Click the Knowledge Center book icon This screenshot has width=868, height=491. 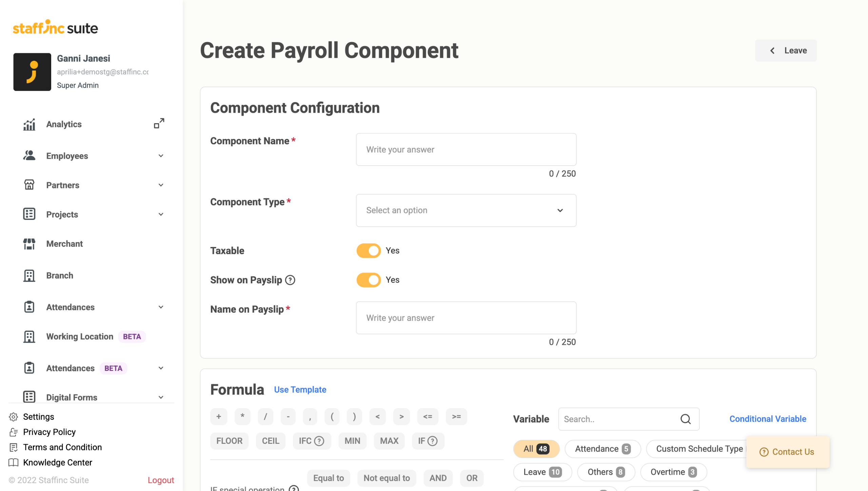tap(14, 462)
